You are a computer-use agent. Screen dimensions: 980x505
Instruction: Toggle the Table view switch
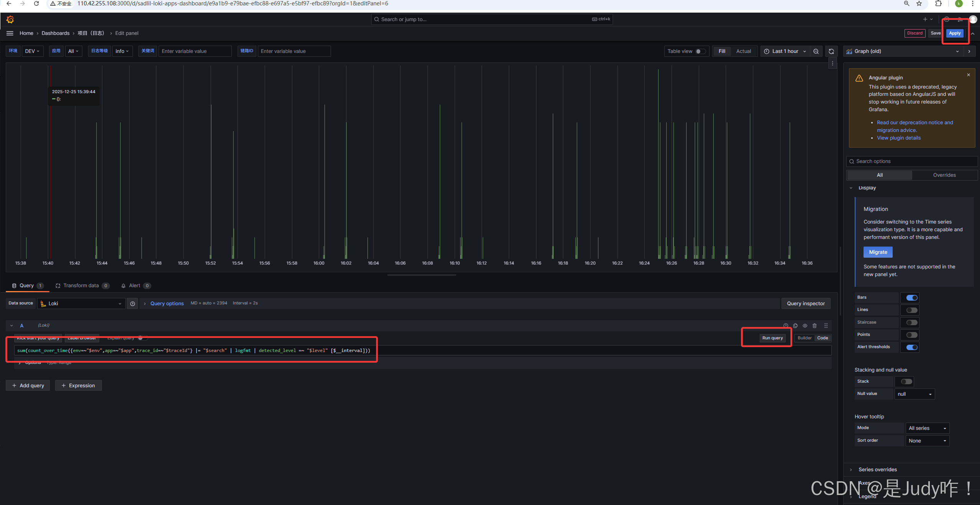coord(700,51)
